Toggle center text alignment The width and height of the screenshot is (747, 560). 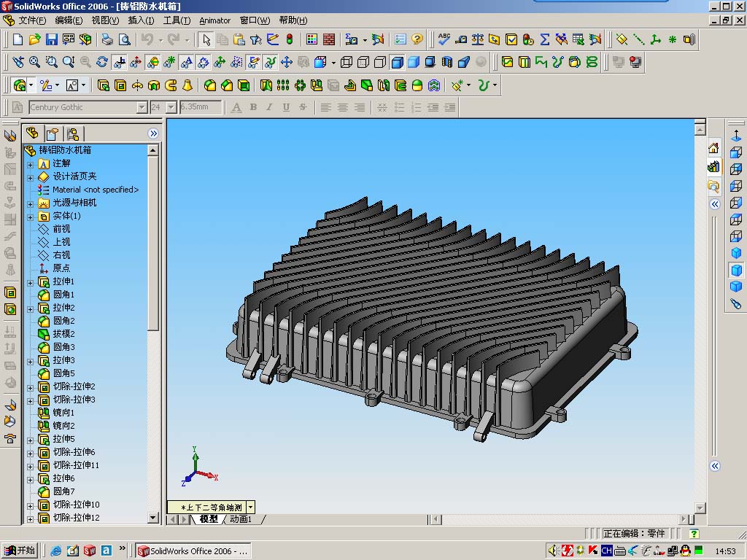(x=343, y=107)
